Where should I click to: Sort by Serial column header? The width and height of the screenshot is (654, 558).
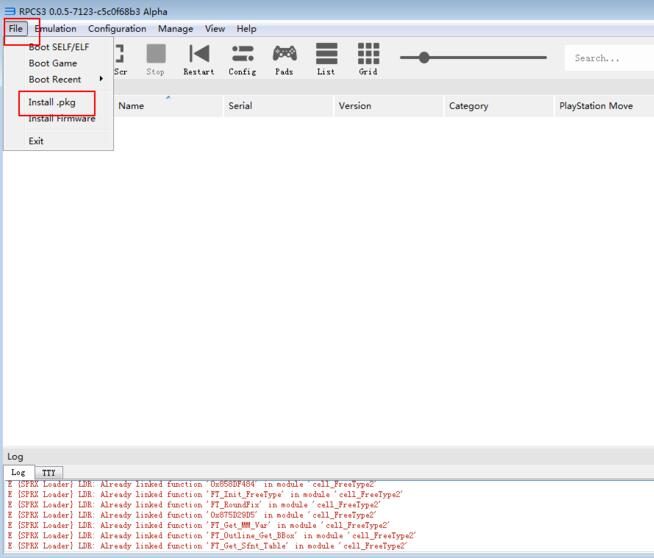(x=278, y=106)
